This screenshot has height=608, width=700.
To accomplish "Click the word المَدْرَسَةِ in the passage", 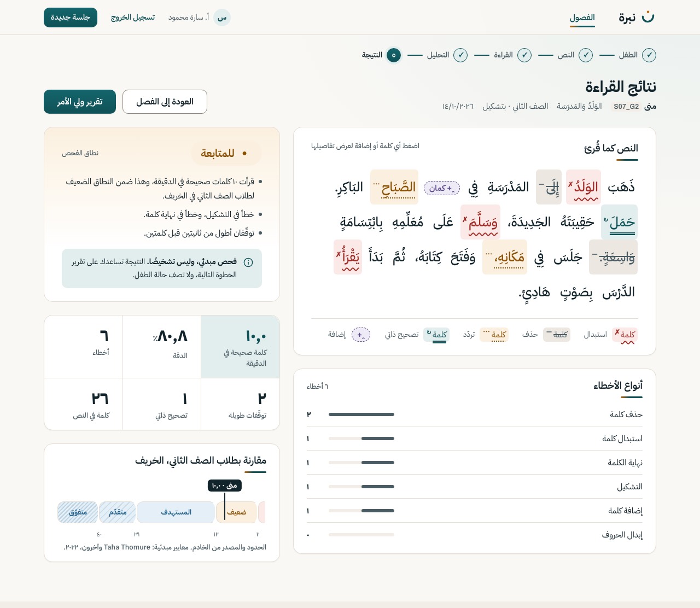I will point(508,187).
